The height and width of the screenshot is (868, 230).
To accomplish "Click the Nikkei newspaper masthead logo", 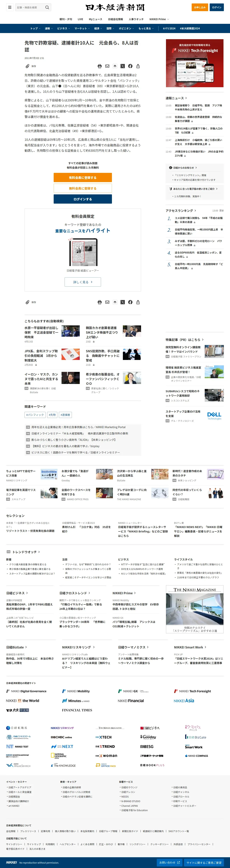I will [115, 7].
